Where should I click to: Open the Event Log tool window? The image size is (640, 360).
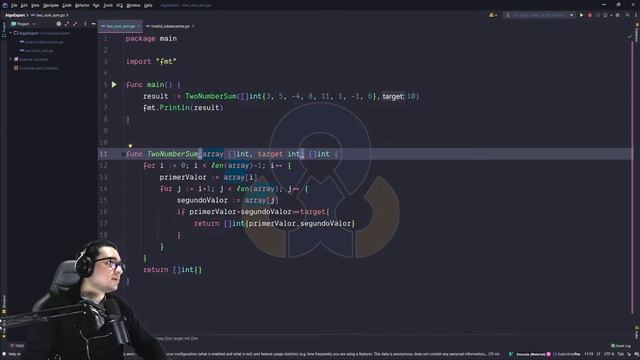coord(621,346)
